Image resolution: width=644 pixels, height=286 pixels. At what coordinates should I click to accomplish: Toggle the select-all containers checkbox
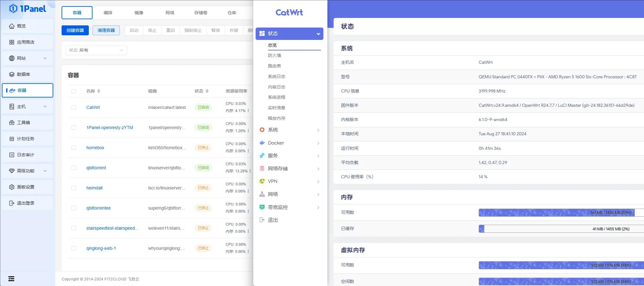74,91
